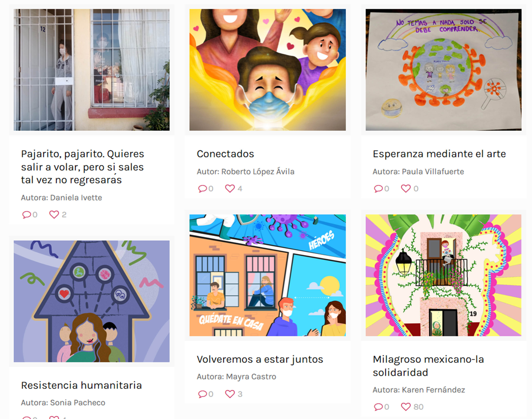Open Pajarito, pajarito post title
Screen dimensions: 532x419
pyautogui.click(x=83, y=167)
